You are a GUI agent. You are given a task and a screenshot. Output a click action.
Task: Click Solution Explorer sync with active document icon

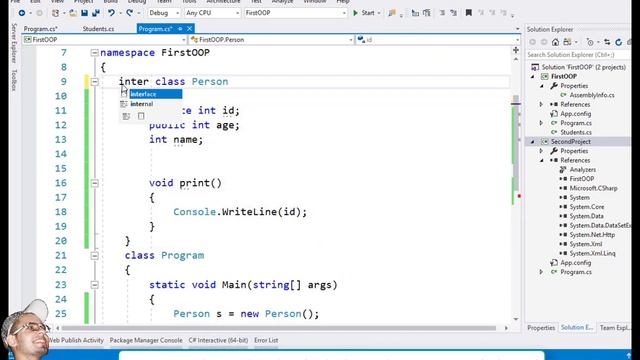coord(607,42)
